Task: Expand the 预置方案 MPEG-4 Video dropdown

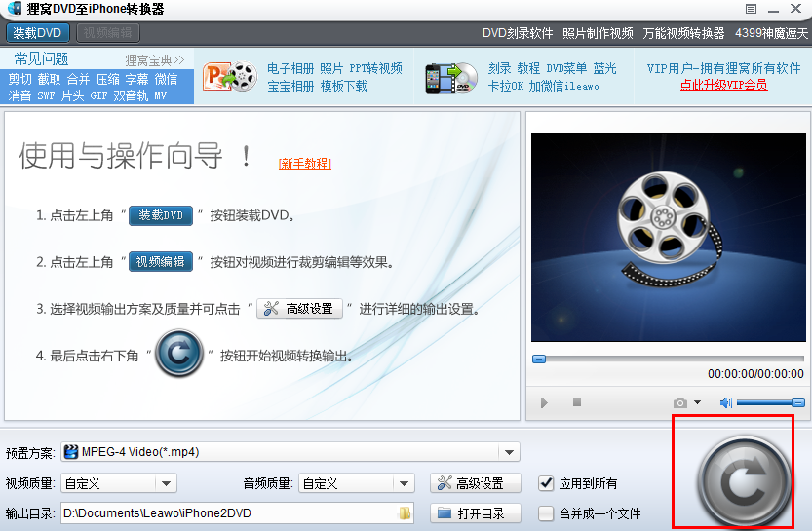Action: (509, 452)
